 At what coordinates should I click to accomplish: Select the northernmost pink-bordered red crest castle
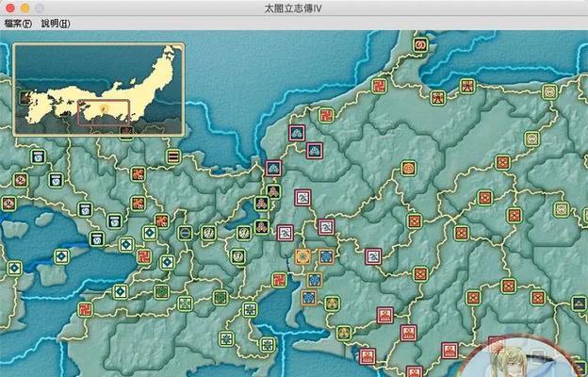[384, 315]
